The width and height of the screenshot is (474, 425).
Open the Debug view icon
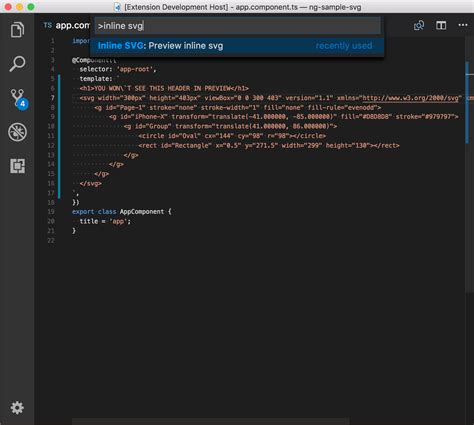[x=17, y=132]
